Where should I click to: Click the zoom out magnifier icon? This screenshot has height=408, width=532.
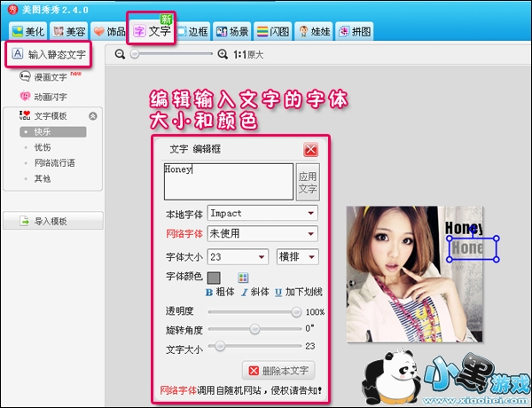coord(121,54)
